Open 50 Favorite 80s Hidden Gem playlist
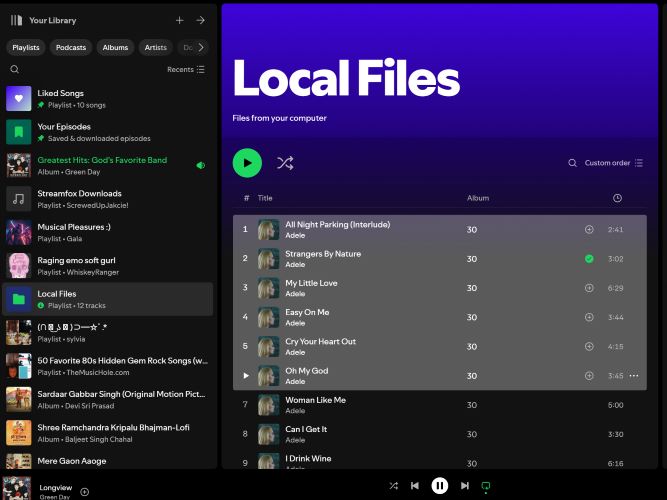 (x=108, y=366)
